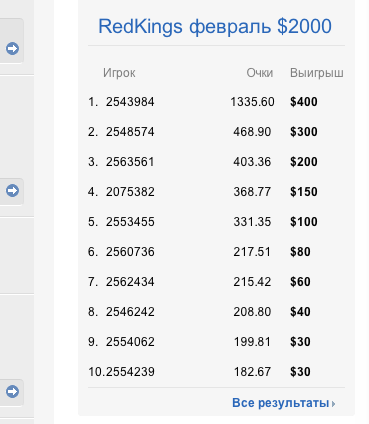Viewport: 369px width, 424px height.
Task: Click the $400 first-place prize
Action: (x=304, y=102)
